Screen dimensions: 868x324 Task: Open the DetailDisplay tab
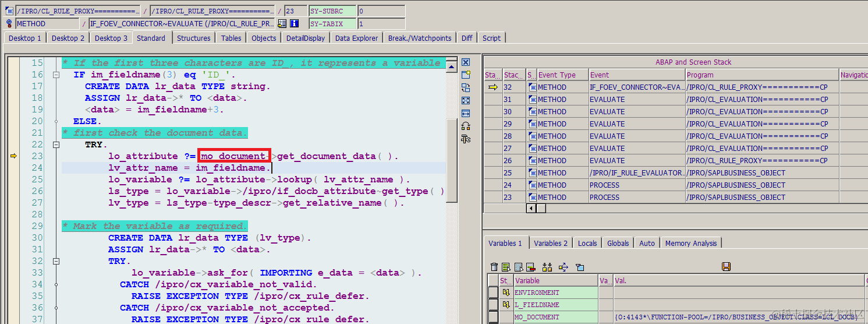pyautogui.click(x=306, y=38)
